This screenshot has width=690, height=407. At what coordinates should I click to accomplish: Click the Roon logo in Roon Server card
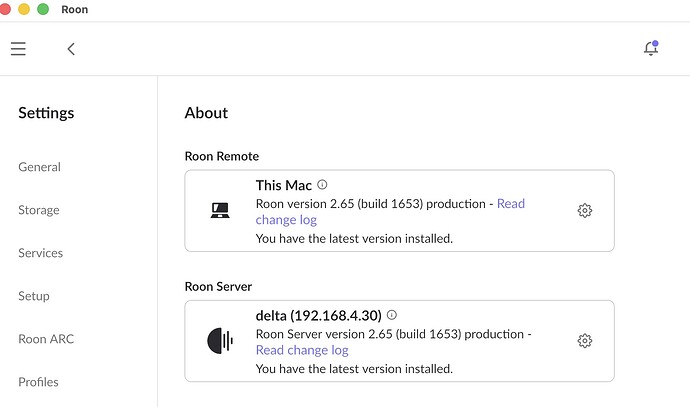220,341
